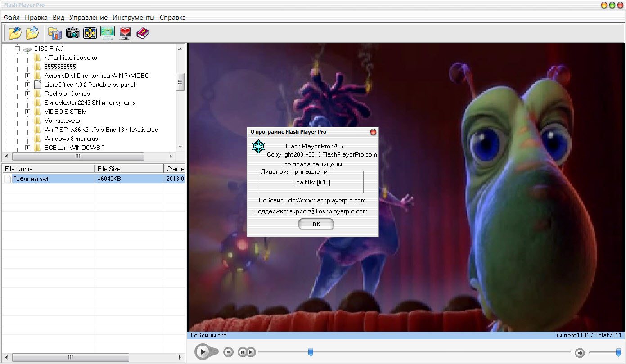This screenshot has width=626, height=364.
Task: Open the Инструменты menu
Action: point(133,18)
